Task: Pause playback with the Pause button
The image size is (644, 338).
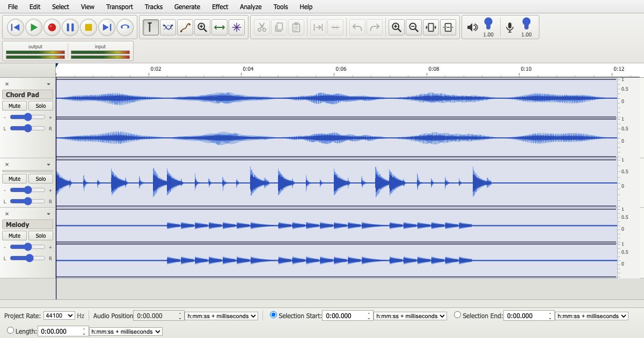Action: [70, 27]
